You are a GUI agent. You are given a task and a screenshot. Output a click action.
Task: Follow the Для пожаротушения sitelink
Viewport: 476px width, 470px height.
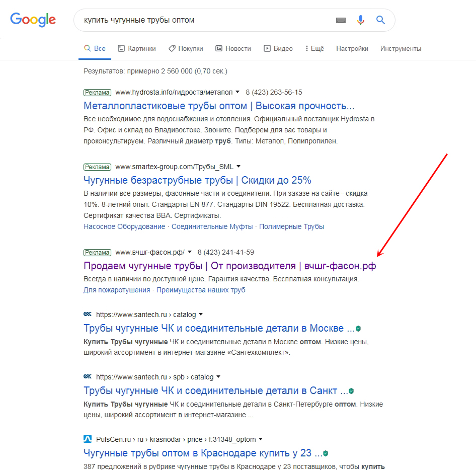pyautogui.click(x=117, y=290)
